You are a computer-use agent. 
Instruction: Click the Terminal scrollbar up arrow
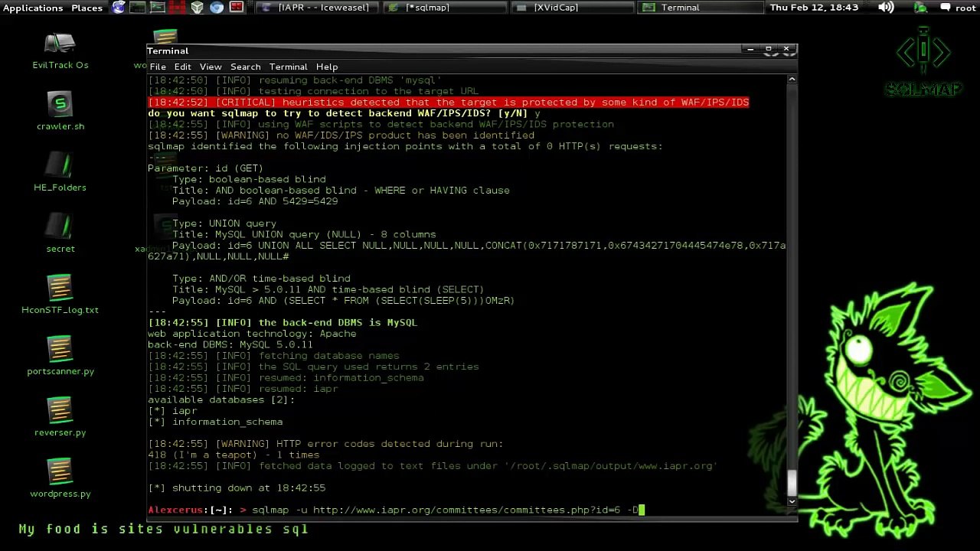792,79
